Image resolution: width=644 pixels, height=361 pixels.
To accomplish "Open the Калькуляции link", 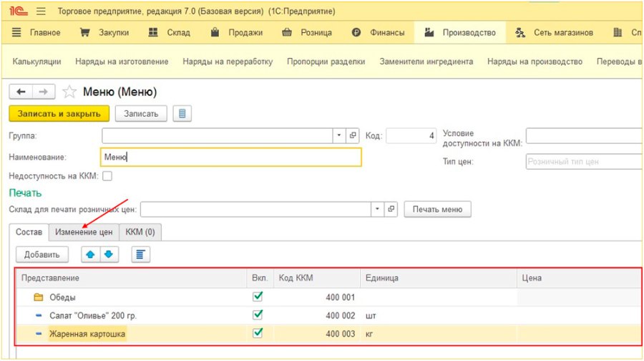I will (36, 62).
